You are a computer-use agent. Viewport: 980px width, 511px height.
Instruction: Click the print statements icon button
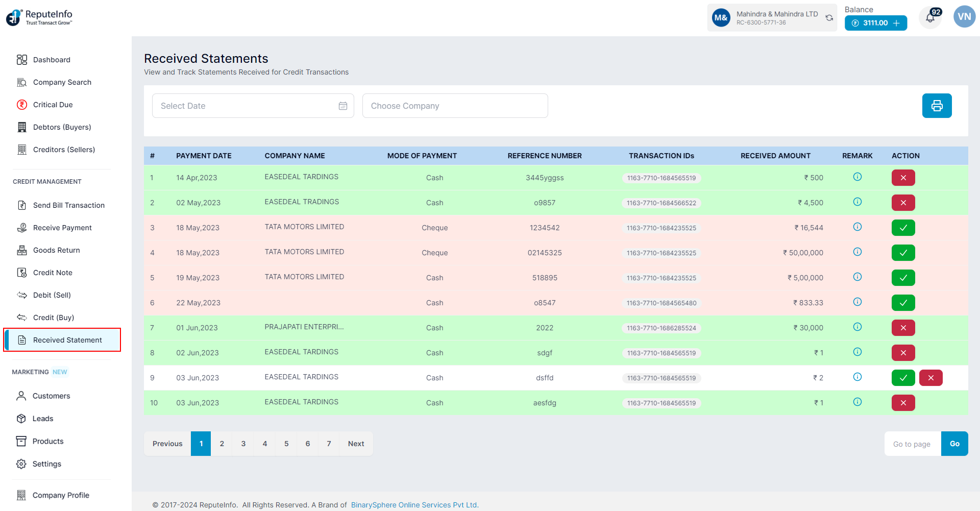click(937, 106)
